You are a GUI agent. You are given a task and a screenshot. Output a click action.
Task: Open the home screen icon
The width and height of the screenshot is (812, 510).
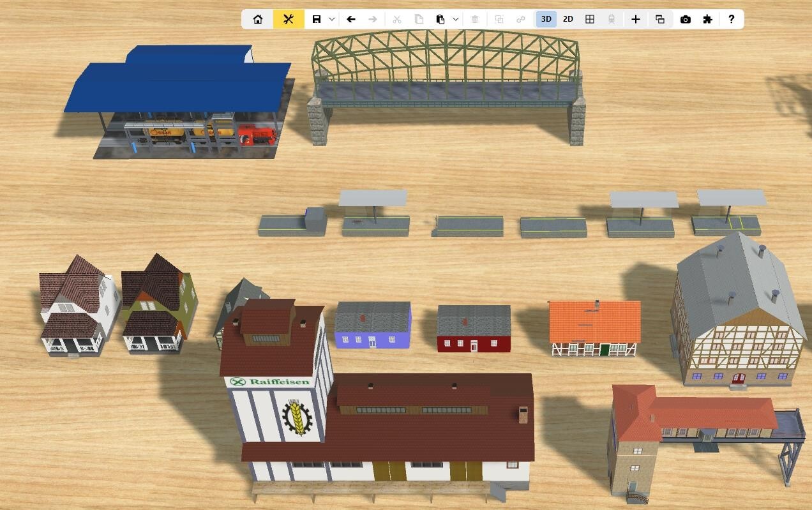point(258,19)
